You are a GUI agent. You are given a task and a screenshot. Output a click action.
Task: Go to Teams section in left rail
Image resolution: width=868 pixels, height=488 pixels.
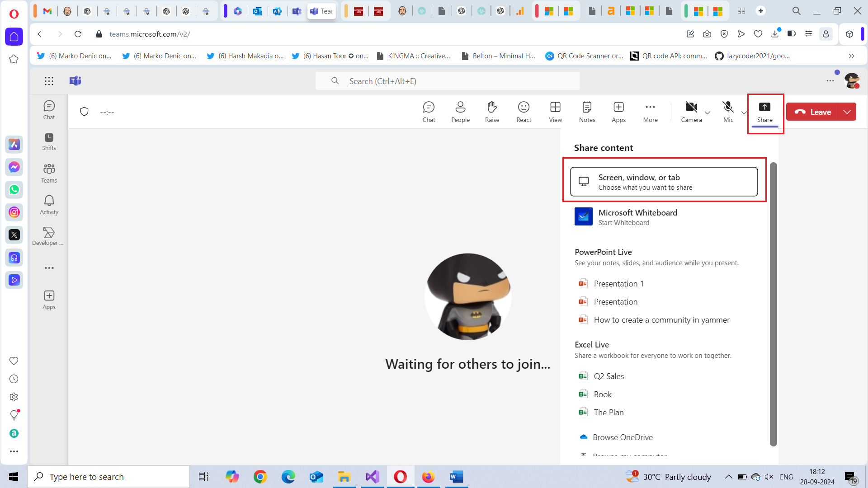[49, 173]
